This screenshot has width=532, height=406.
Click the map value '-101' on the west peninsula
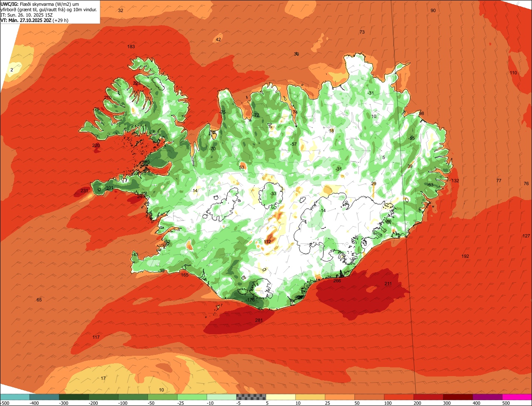coord(109,188)
